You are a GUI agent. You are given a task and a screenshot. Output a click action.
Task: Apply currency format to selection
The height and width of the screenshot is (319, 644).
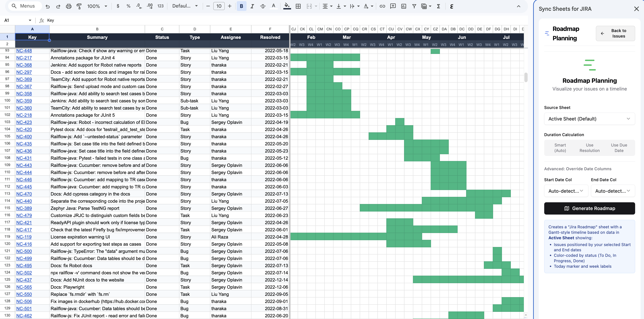pyautogui.click(x=118, y=6)
